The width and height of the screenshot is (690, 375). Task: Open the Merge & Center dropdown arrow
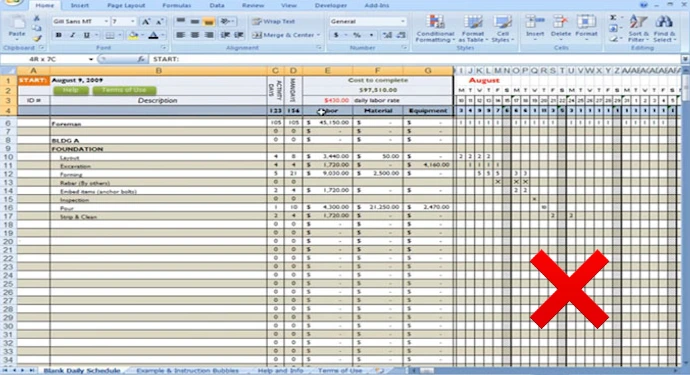coord(318,35)
